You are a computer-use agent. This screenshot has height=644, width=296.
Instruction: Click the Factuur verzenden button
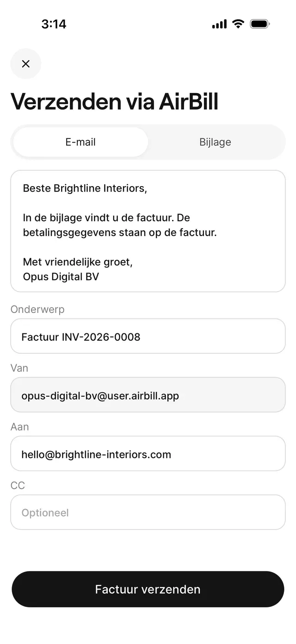148,589
